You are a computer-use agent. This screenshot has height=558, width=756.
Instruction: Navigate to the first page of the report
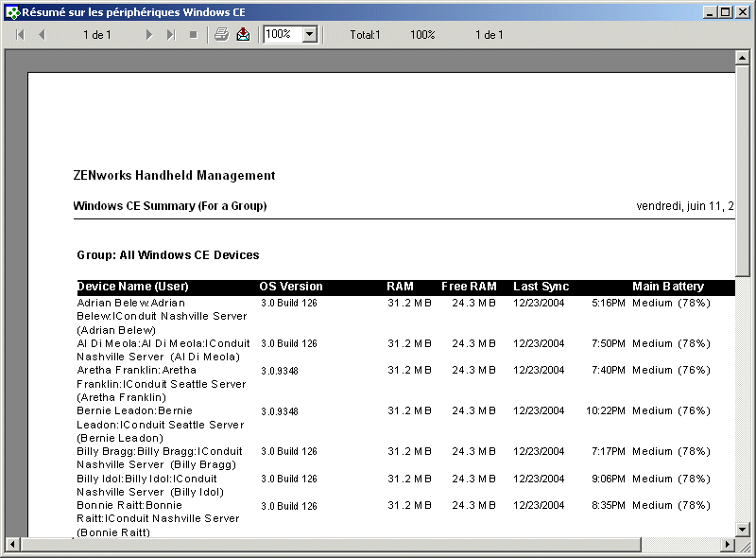point(19,34)
